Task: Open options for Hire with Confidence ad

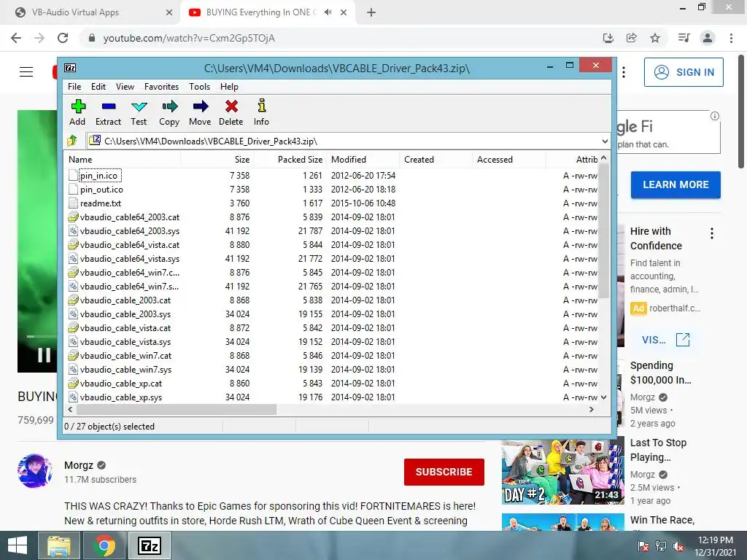Action: (x=712, y=233)
